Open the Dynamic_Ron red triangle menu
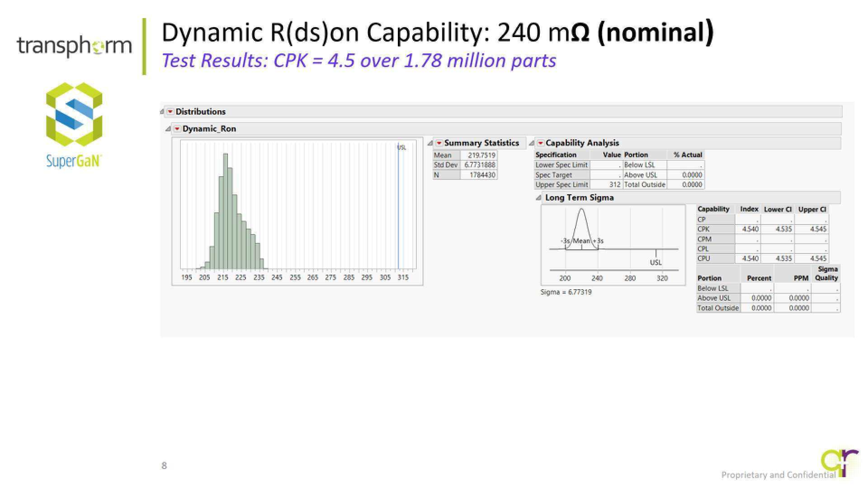The width and height of the screenshot is (868, 488). (177, 129)
